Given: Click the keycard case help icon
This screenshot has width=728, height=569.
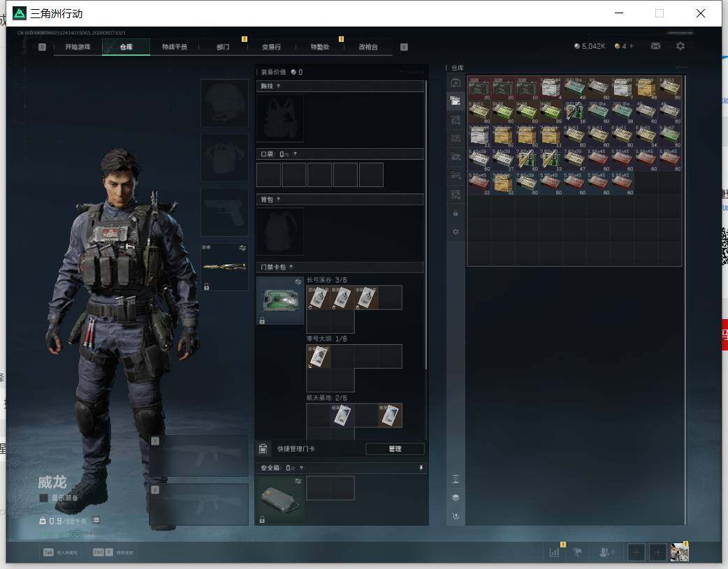Looking at the screenshot, I should 291,267.
